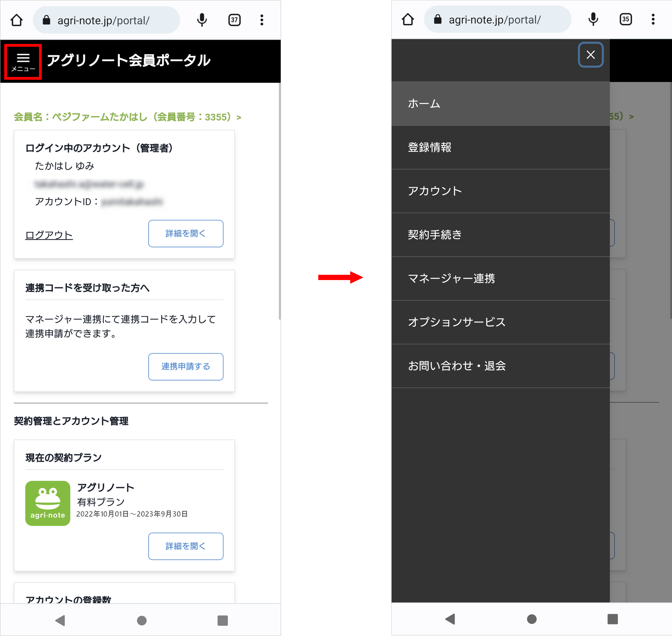Click the 現在の契約プラン heading
Image resolution: width=672 pixels, height=636 pixels.
(64, 457)
